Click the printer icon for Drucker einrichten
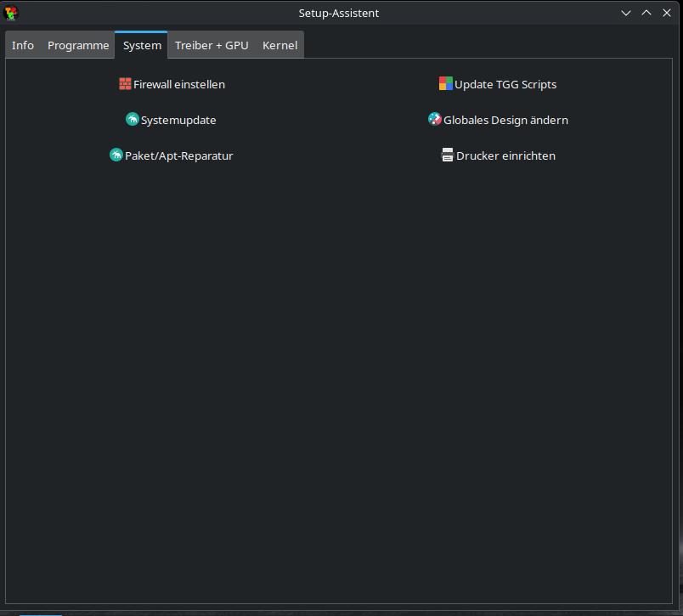 (448, 155)
